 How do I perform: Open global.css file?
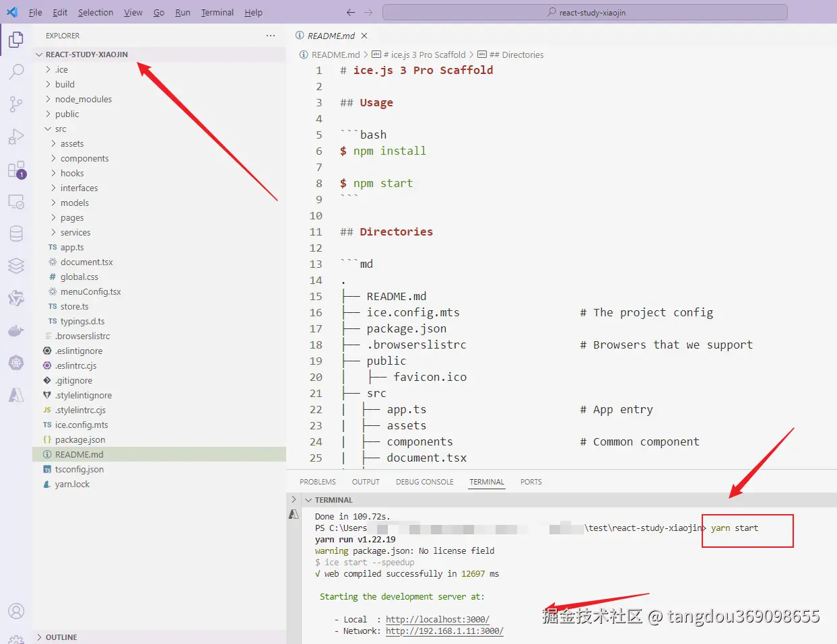[159, 277]
